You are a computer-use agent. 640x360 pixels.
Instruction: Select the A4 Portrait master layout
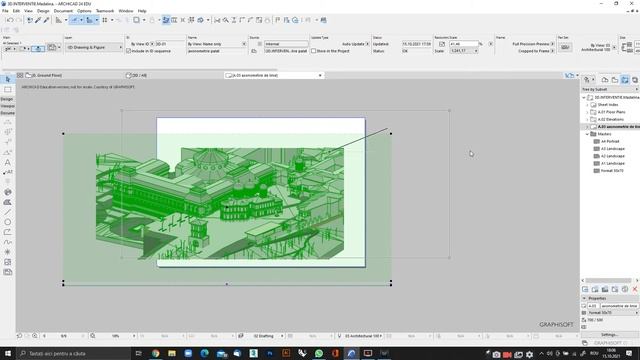pos(610,141)
